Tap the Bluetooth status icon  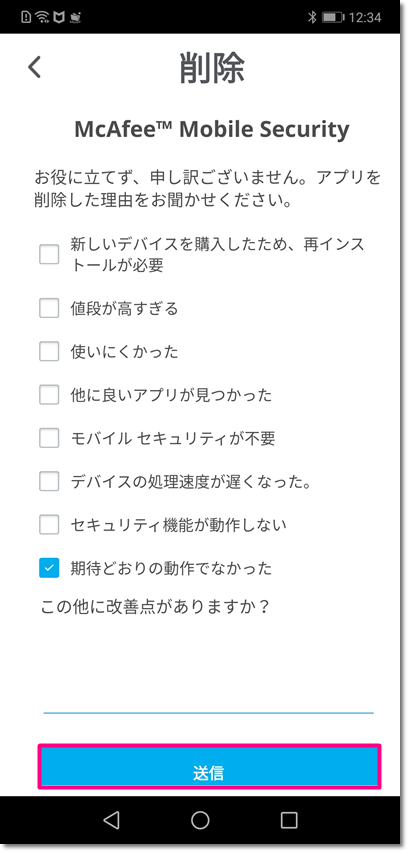[x=312, y=17]
